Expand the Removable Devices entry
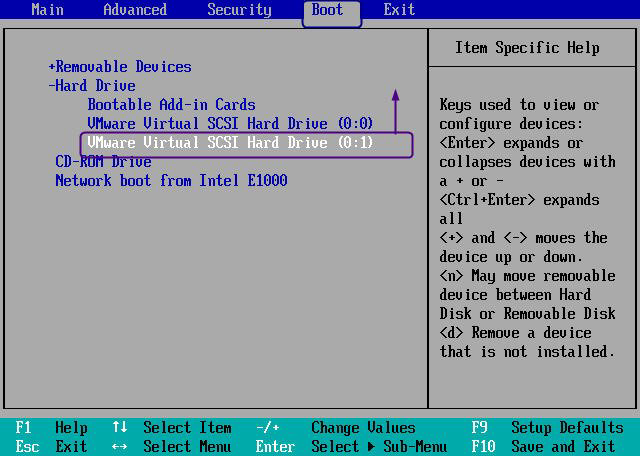Viewport: 640px width, 456px height. (x=120, y=67)
